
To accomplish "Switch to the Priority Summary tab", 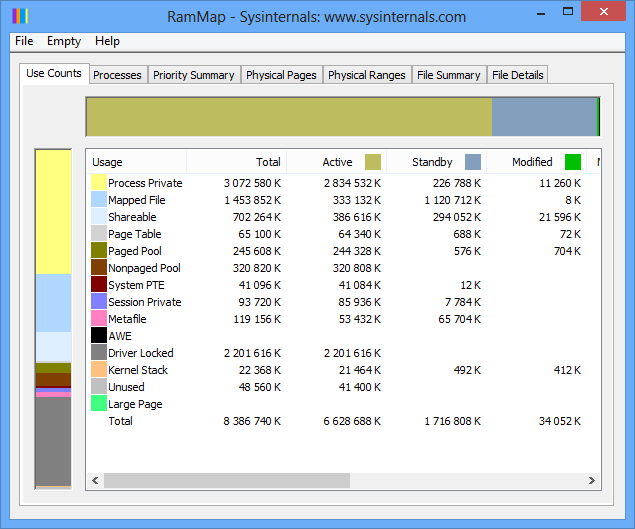I will pos(194,75).
